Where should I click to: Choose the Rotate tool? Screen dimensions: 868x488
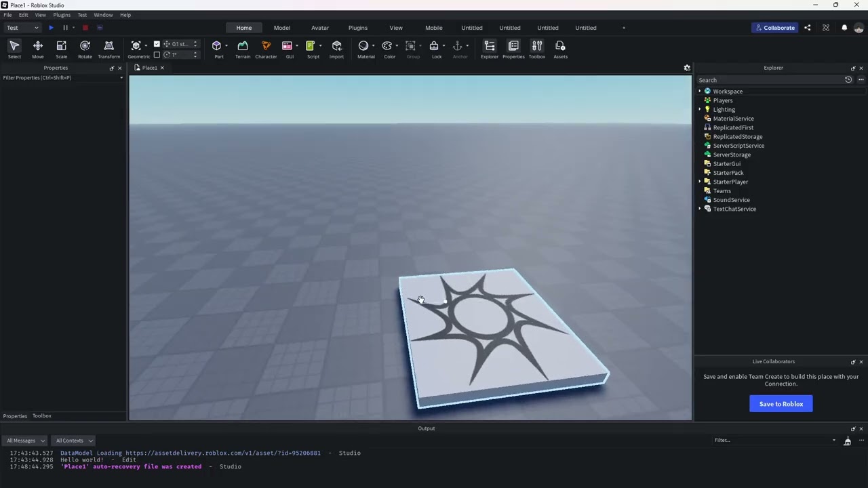tap(85, 49)
